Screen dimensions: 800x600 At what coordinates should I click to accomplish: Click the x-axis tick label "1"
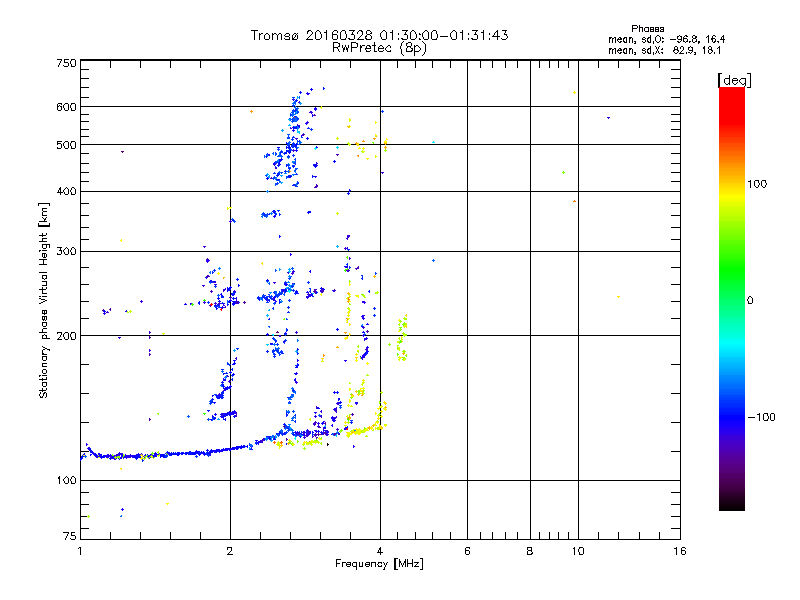point(80,551)
